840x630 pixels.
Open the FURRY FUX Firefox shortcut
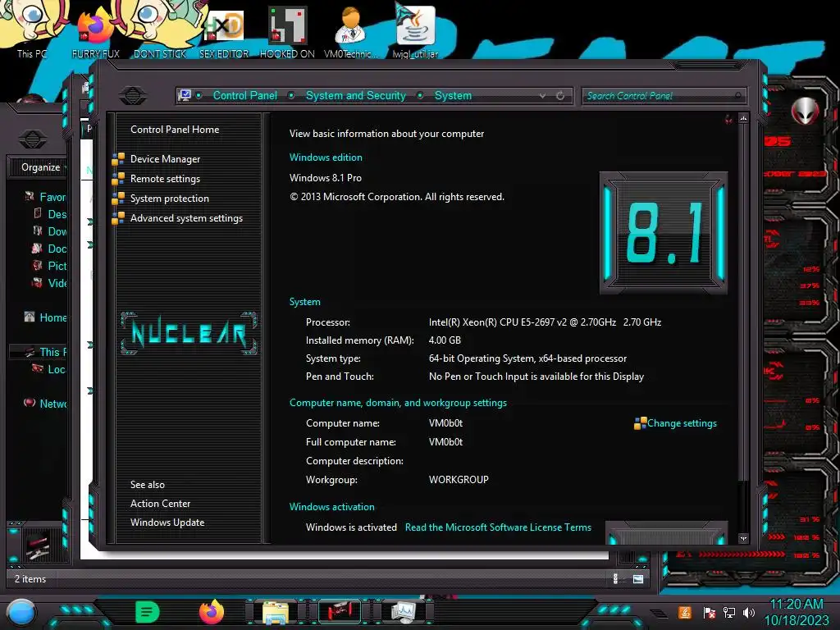(96, 32)
